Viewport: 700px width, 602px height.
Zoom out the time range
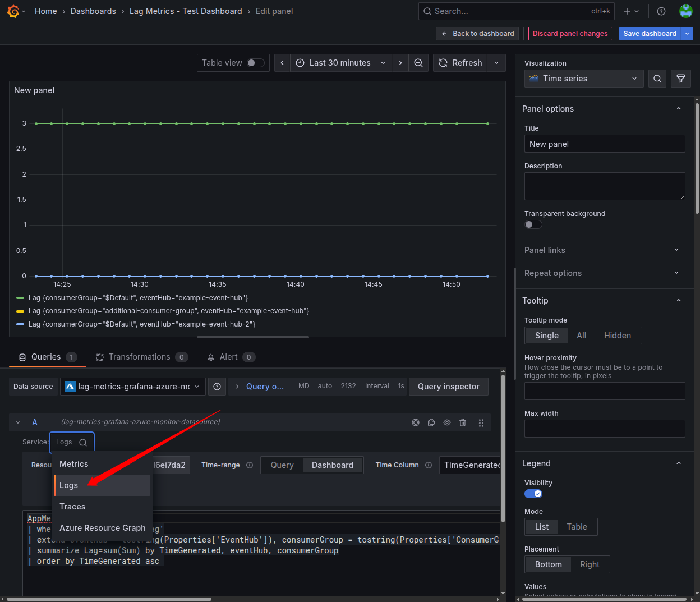click(418, 63)
